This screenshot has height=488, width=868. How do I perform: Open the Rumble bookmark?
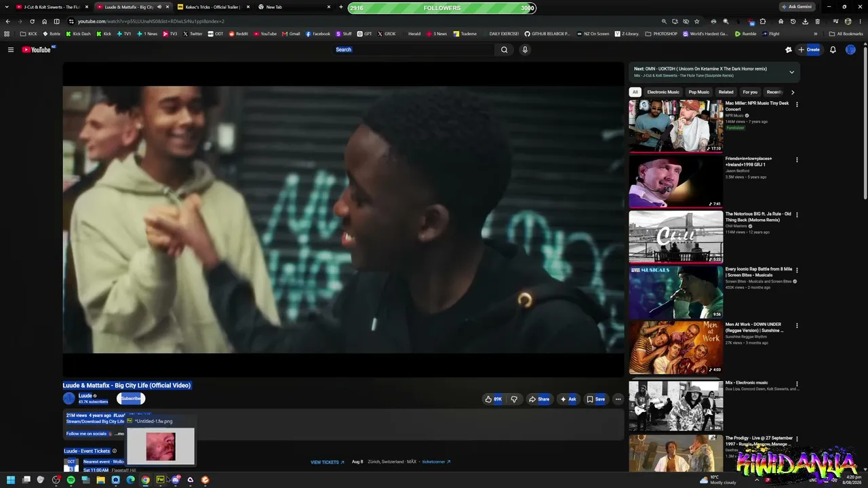745,33
